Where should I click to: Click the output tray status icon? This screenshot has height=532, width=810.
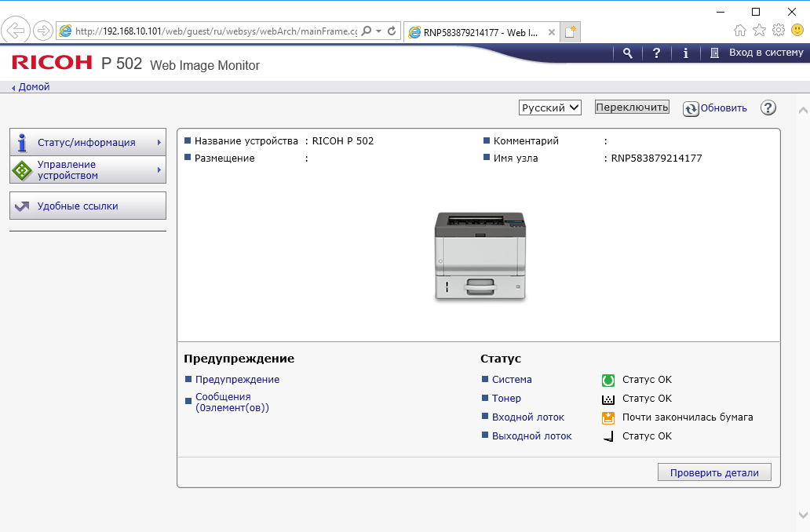click(x=608, y=437)
